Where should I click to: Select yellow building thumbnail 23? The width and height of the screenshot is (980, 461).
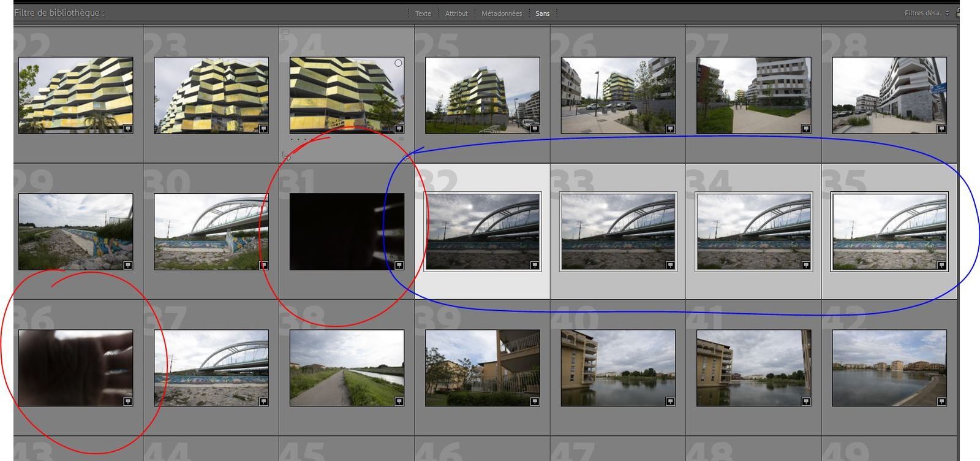click(x=211, y=96)
